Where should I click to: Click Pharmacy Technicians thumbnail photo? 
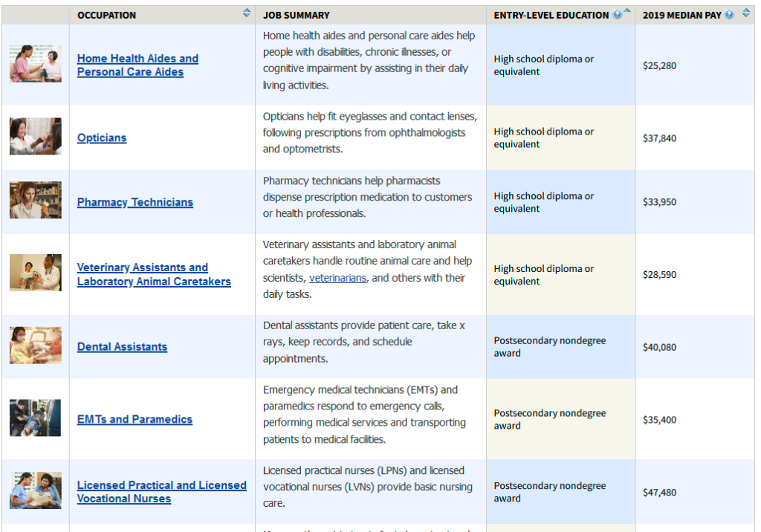tap(36, 201)
